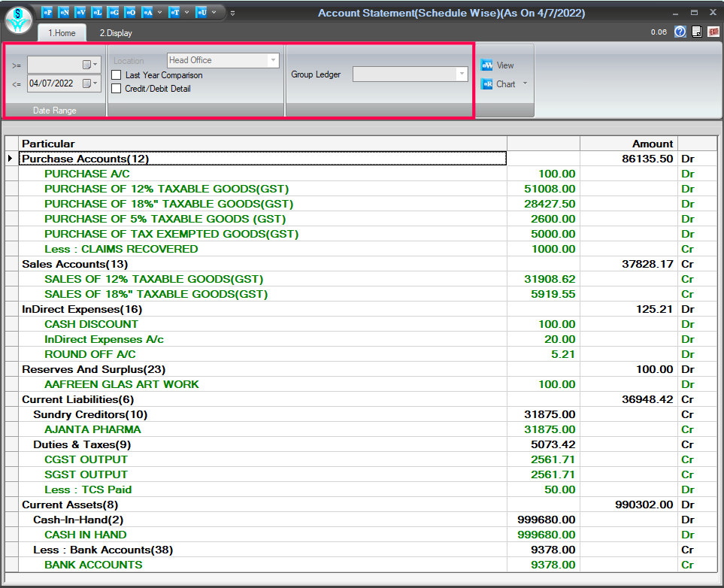Switch to the 2.Display tab
The height and width of the screenshot is (588, 724).
point(115,33)
